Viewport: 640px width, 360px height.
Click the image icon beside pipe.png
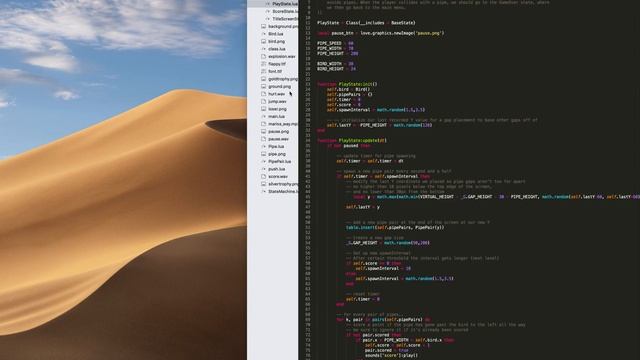point(264,154)
